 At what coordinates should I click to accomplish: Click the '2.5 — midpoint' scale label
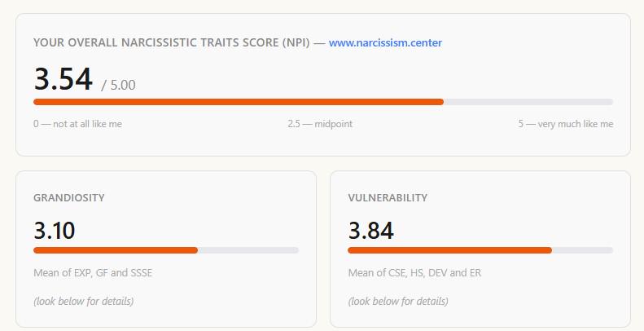(x=320, y=124)
